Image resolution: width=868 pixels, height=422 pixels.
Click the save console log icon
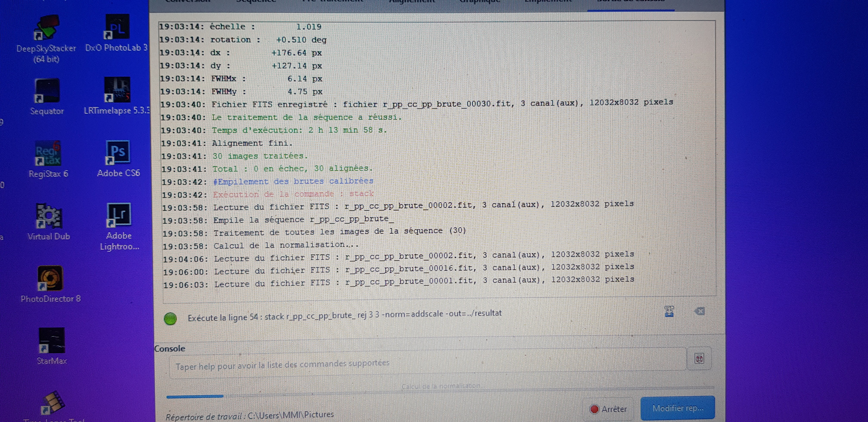click(x=669, y=312)
